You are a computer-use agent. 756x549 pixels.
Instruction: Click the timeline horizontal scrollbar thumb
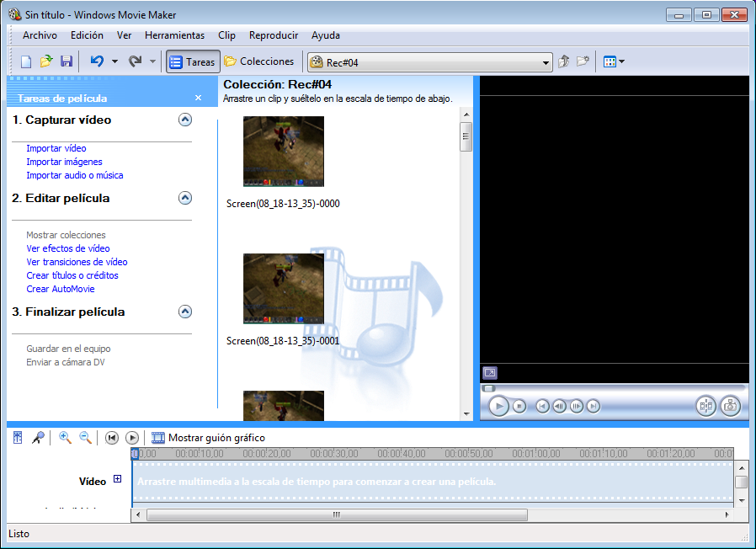337,514
